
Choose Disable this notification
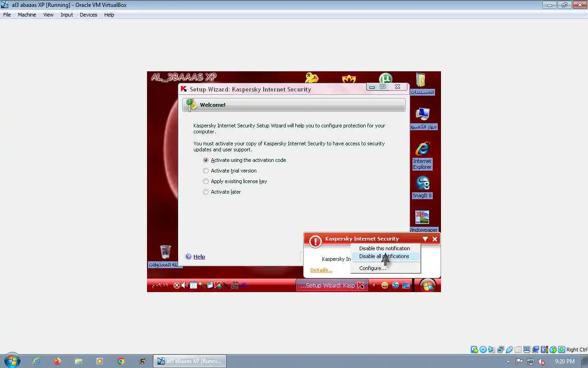[384, 248]
